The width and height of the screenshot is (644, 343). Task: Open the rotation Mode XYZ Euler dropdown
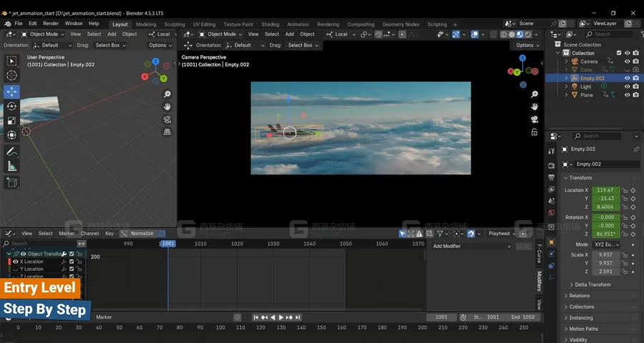[607, 244]
